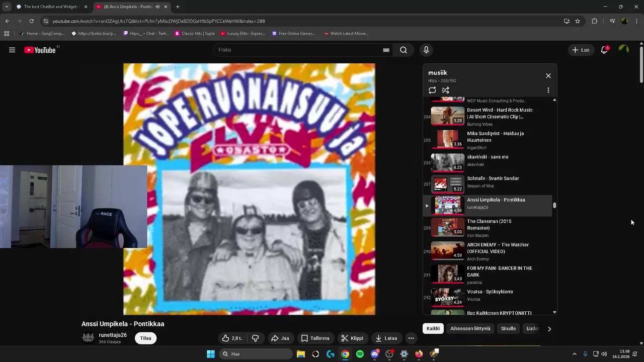Viewport: 644px width, 362px height.
Task: Open Chrome three-dot menu
Action: [636, 21]
